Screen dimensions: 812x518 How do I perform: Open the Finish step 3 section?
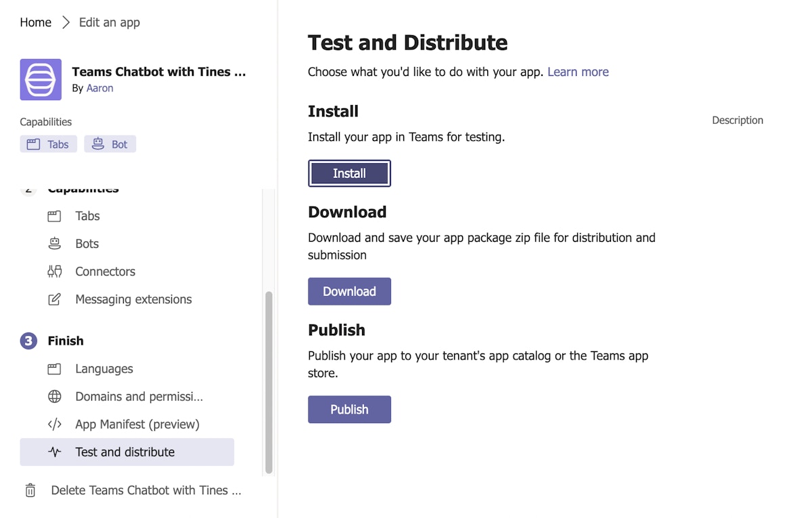pyautogui.click(x=65, y=341)
